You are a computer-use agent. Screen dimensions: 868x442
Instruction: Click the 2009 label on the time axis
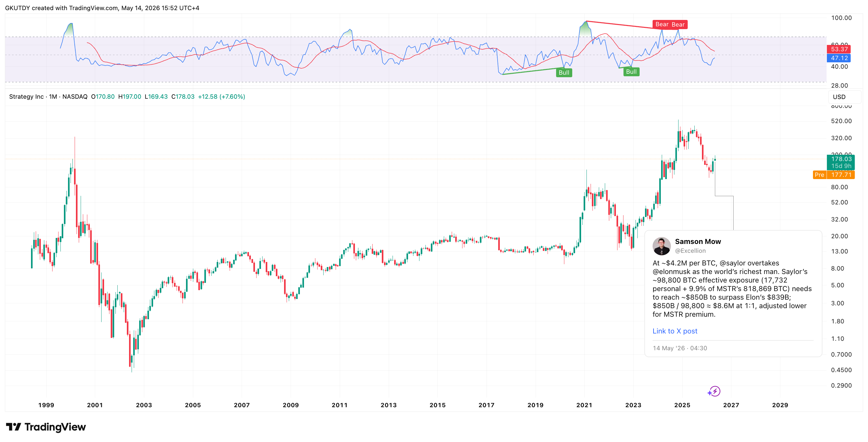point(291,405)
